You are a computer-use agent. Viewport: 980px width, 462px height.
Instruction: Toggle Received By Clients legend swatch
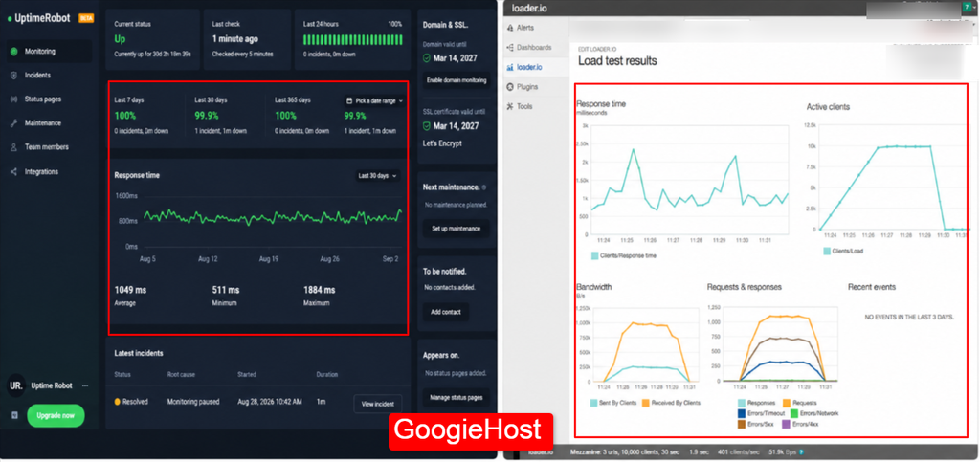pyautogui.click(x=646, y=403)
